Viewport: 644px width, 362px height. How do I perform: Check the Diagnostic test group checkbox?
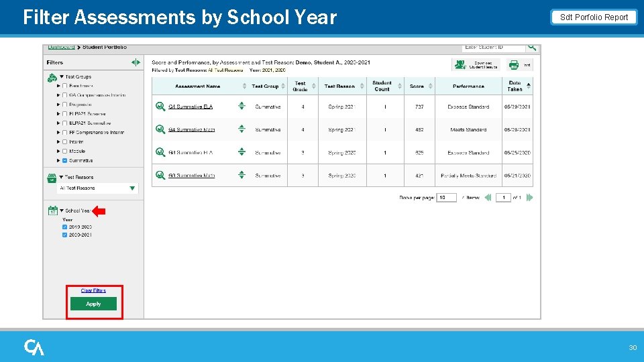(64, 105)
